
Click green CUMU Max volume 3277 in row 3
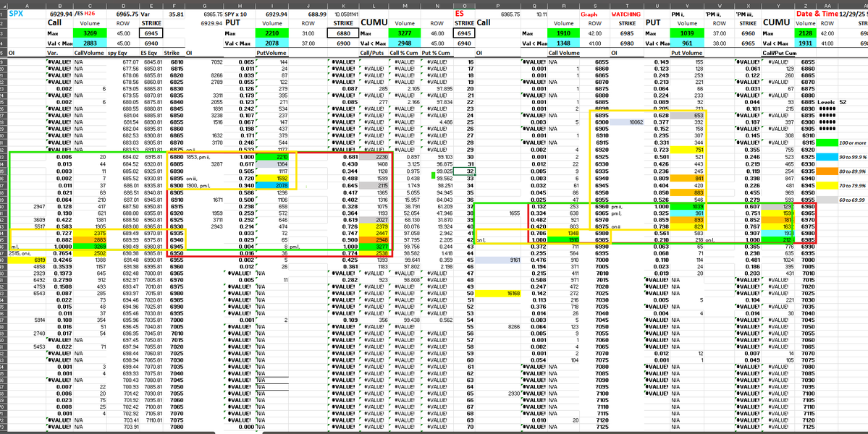coord(406,33)
